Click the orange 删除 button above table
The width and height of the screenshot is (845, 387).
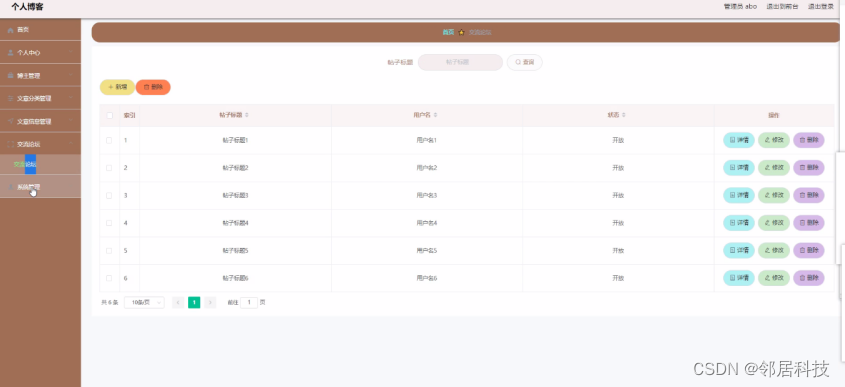tap(153, 87)
